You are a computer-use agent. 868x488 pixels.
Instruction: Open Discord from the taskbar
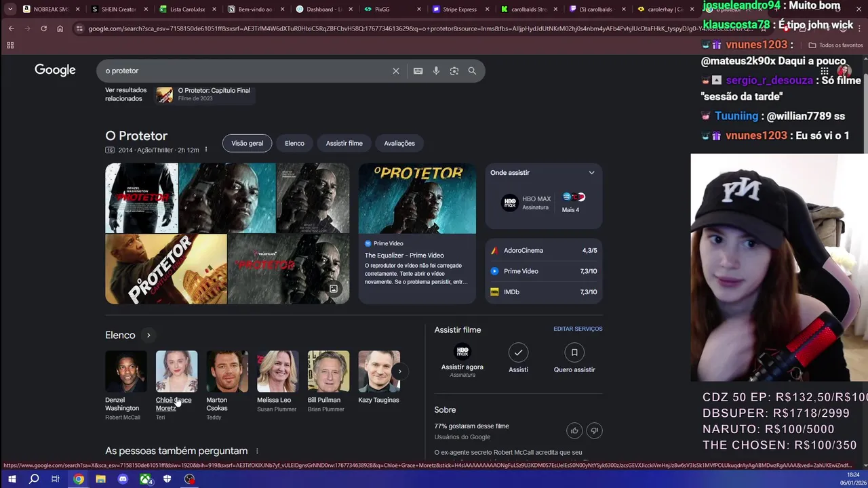click(x=123, y=479)
